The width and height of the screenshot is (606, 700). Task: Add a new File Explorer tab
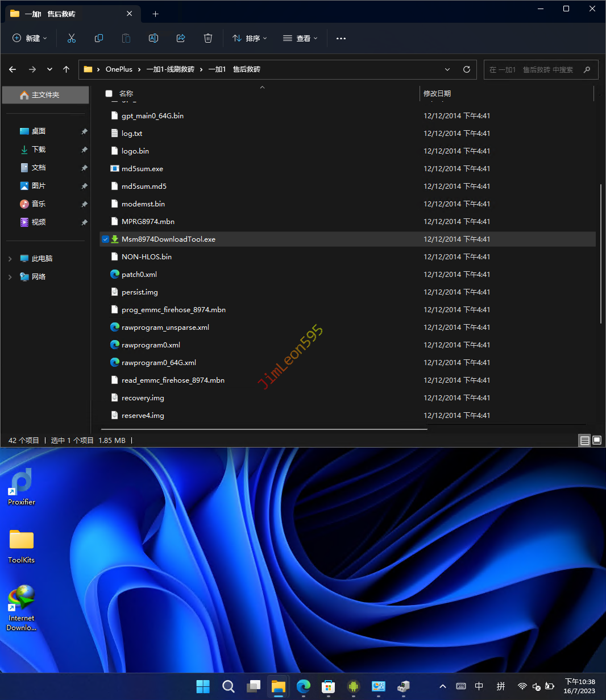point(155,14)
